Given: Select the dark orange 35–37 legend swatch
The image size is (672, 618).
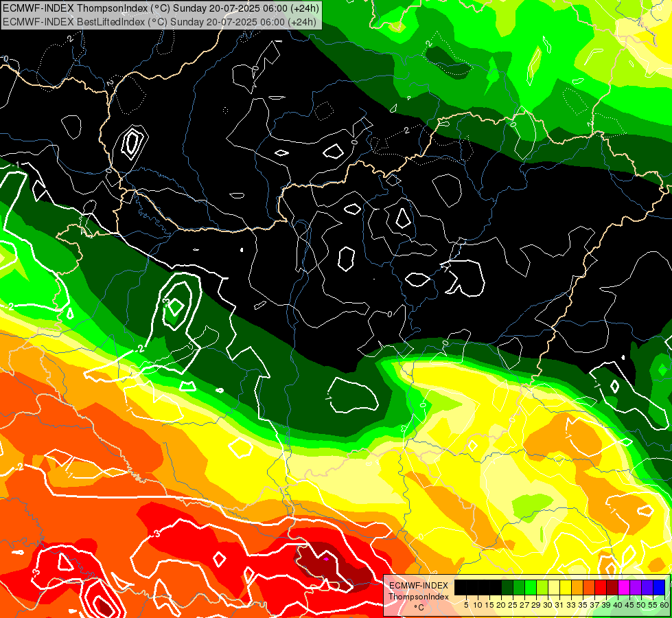Looking at the screenshot, I should click(589, 587).
